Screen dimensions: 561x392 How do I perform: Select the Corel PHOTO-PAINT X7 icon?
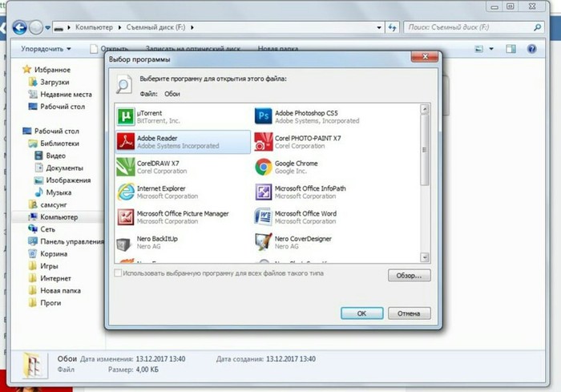pos(264,141)
